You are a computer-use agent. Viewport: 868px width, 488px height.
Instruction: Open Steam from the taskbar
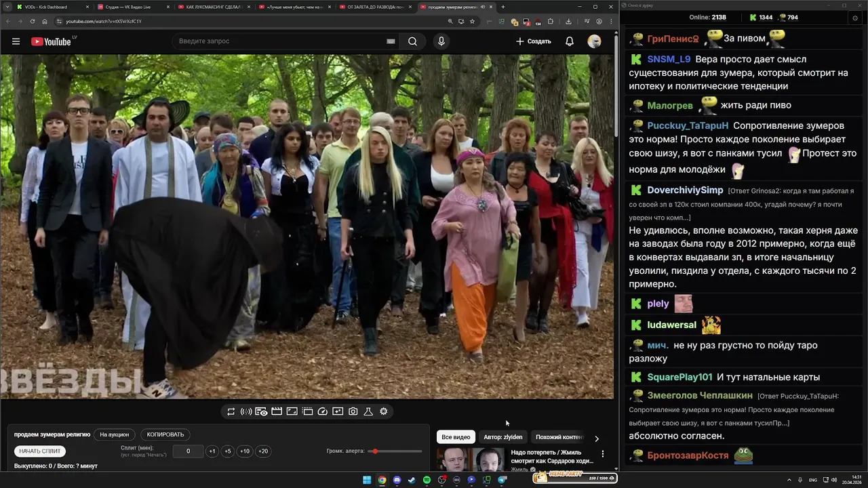click(412, 480)
